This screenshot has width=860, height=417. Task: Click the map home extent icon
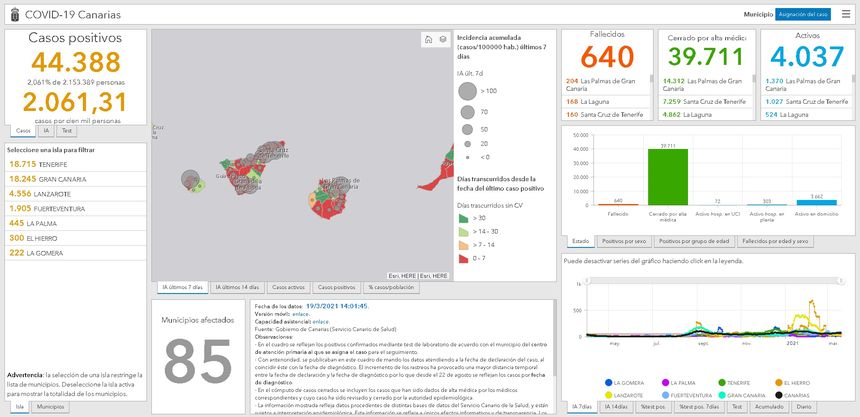[427, 40]
